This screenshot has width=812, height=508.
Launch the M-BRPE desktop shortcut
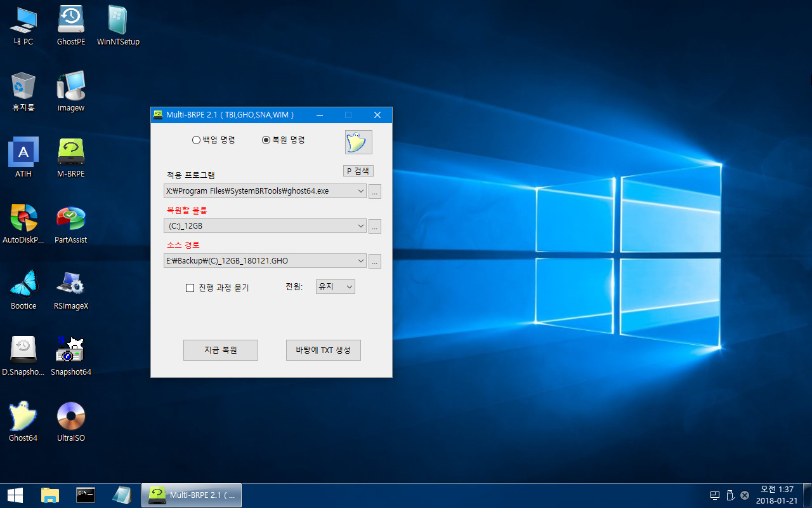[x=71, y=157]
